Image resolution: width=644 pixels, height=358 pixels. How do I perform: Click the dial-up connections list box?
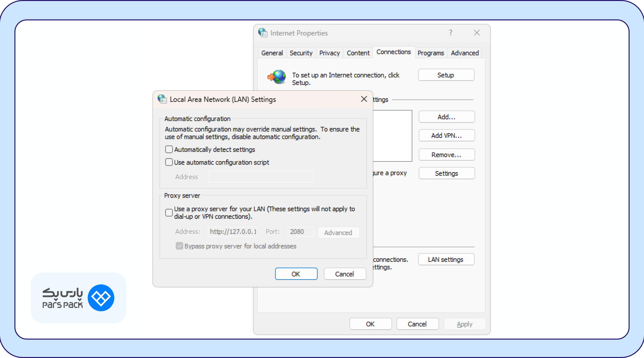click(392, 136)
